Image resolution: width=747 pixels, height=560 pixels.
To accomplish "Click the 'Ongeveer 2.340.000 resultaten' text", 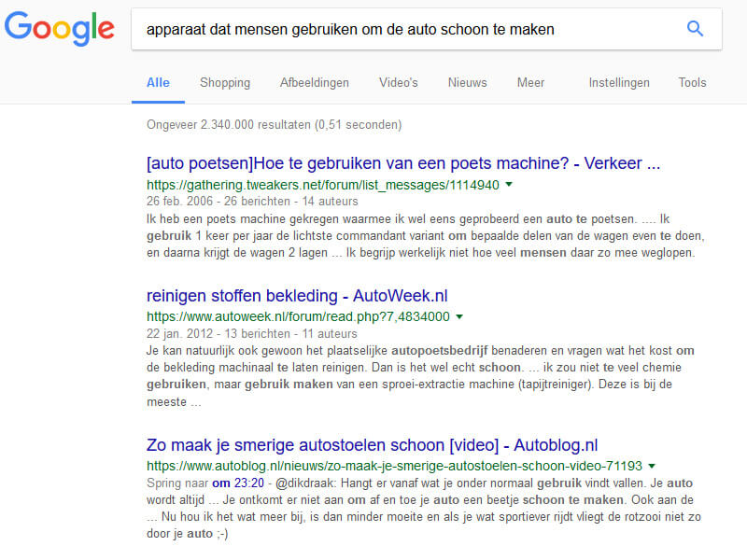I will point(274,125).
